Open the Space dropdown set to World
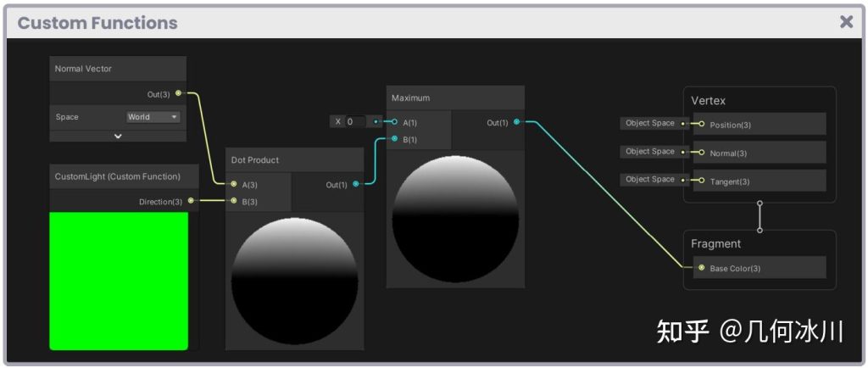The width and height of the screenshot is (868, 368). 153,117
